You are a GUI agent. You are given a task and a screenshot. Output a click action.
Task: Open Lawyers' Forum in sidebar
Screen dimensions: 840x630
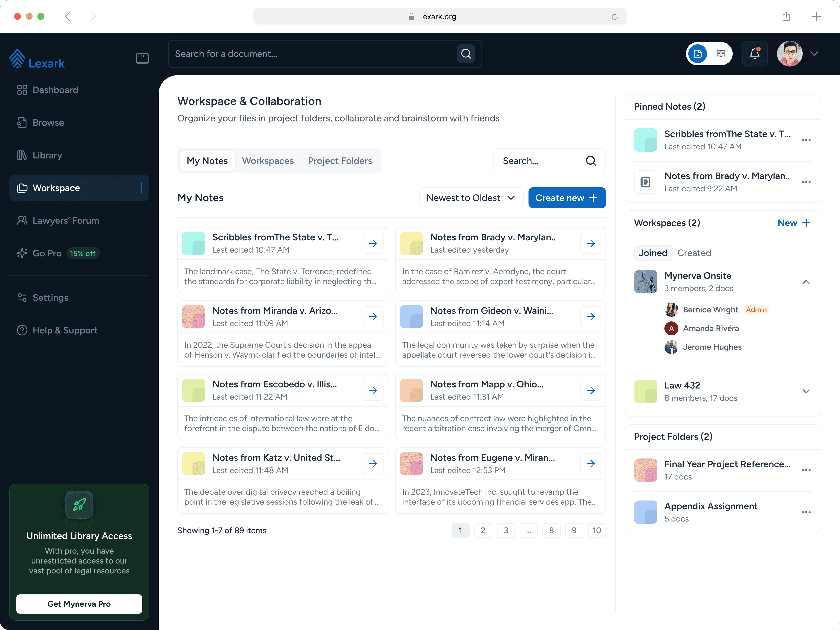(x=66, y=221)
